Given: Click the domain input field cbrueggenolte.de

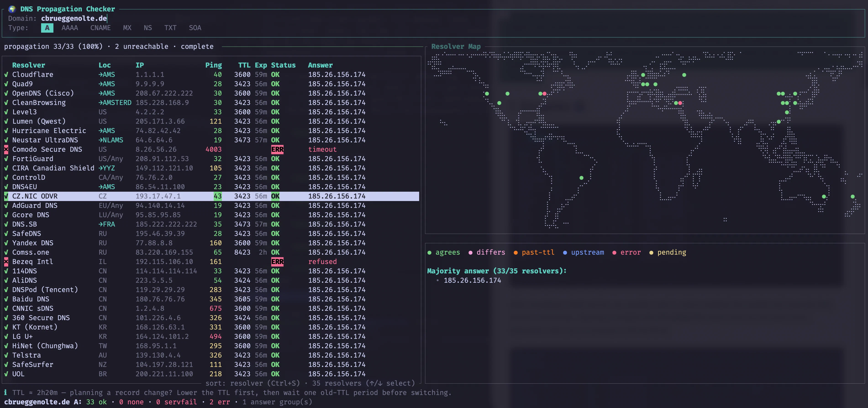Looking at the screenshot, I should [74, 18].
